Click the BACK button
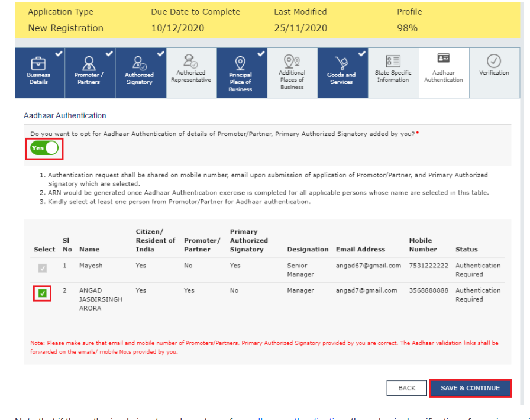The height and width of the screenshot is (420, 530). tap(406, 388)
